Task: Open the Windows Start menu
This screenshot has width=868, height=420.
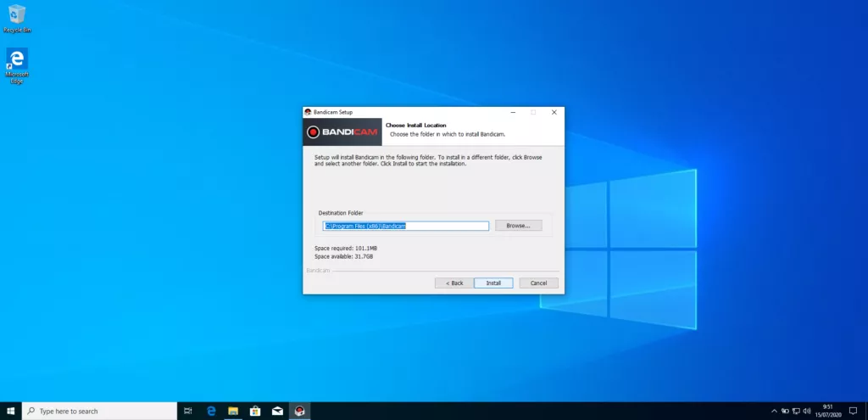Action: click(x=11, y=411)
